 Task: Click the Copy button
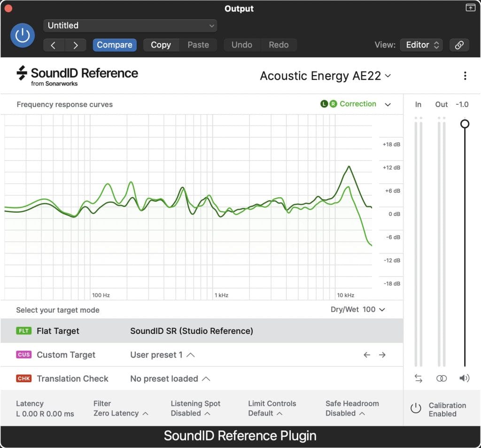[161, 45]
